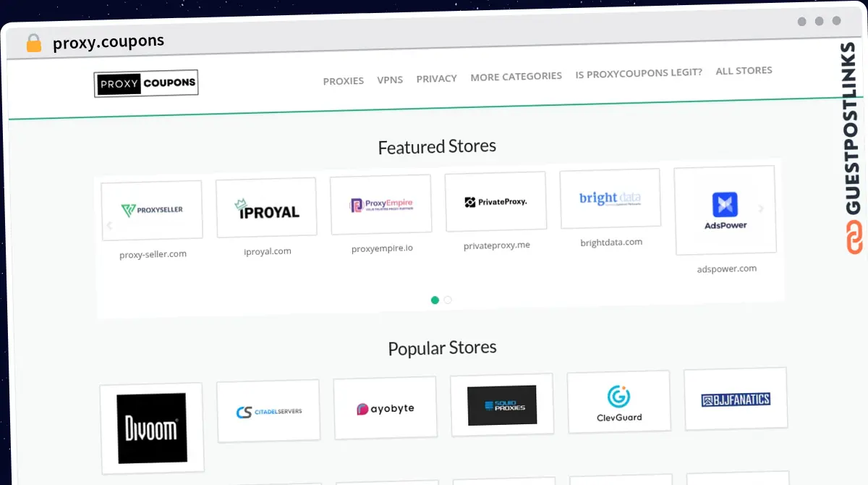The width and height of the screenshot is (868, 485).
Task: Open the Proxies menu
Action: (343, 81)
